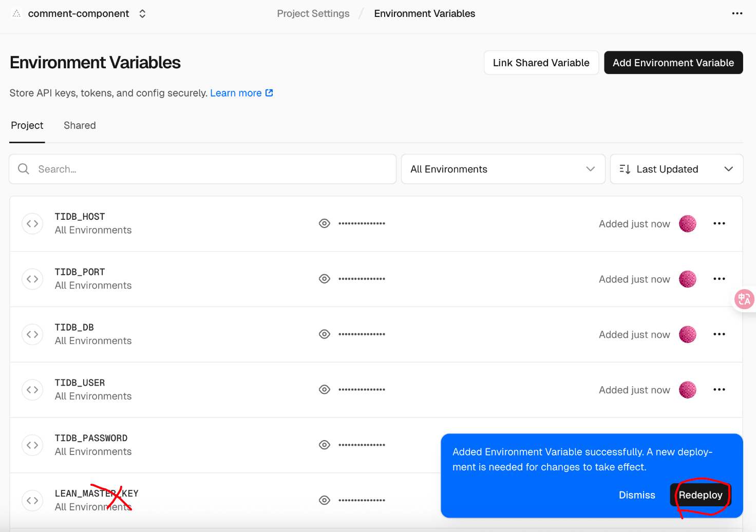756x532 pixels.
Task: Open the page options menu in top bar
Action: click(x=737, y=13)
